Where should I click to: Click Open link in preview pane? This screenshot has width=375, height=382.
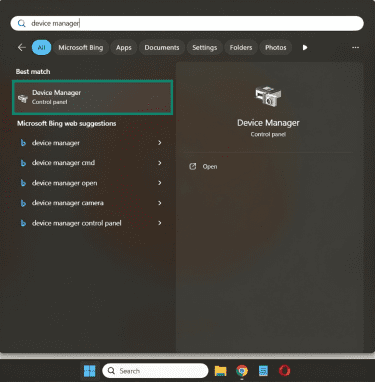tap(210, 166)
